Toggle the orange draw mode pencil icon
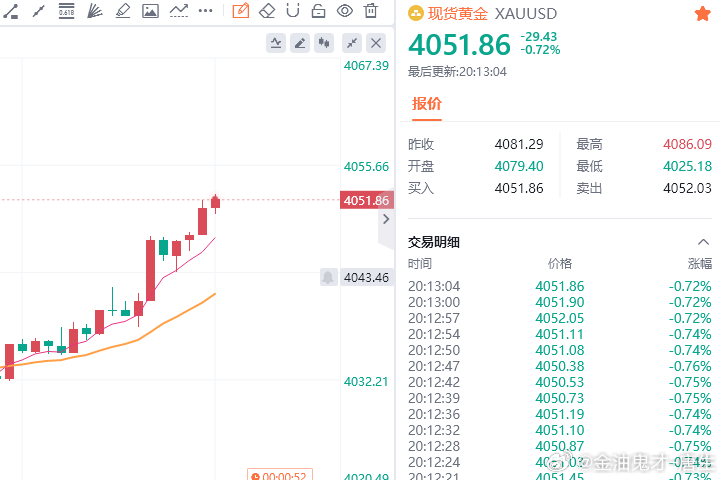Screen dimensions: 724x480 click(x=241, y=11)
